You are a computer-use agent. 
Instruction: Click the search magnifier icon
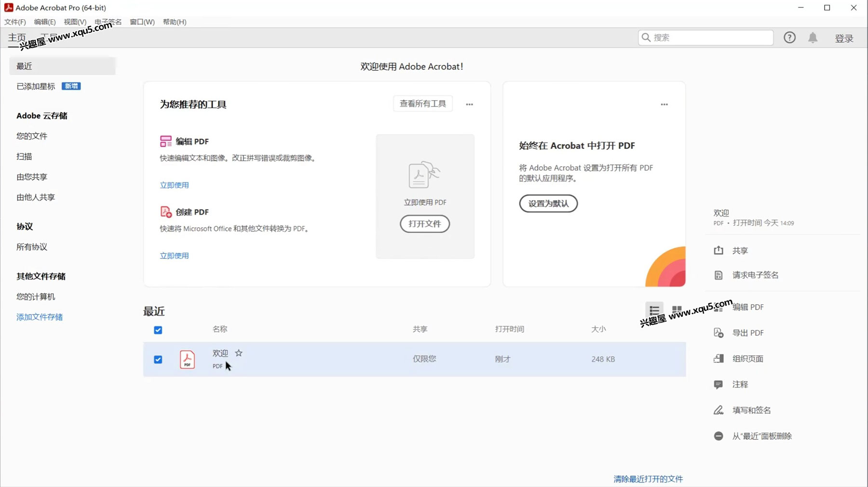point(646,37)
